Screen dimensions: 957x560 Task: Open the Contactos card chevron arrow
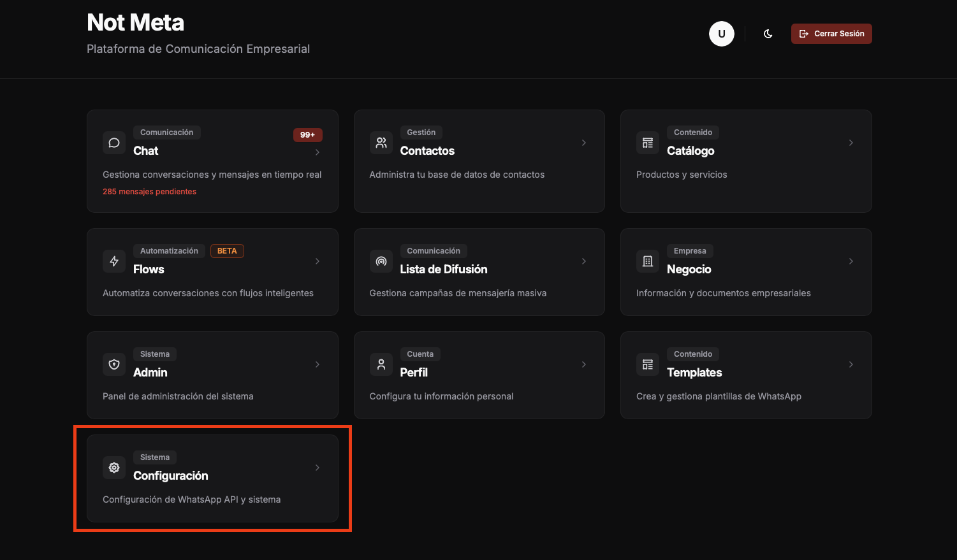tap(583, 143)
